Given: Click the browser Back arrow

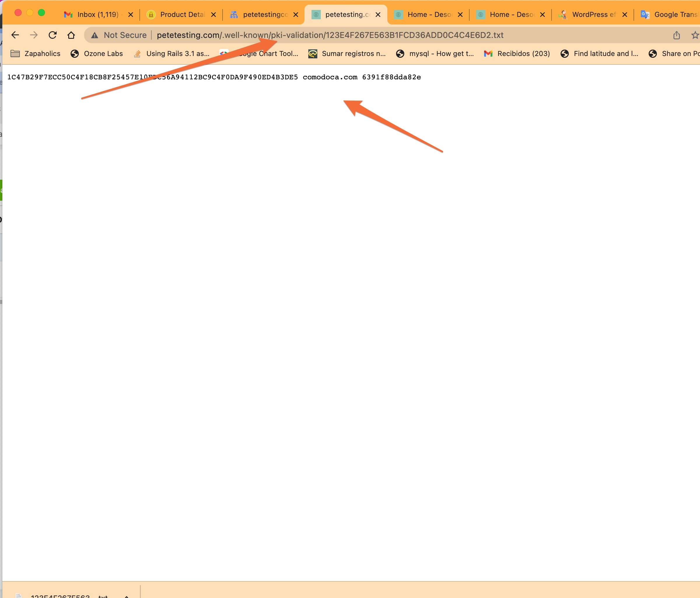Looking at the screenshot, I should pos(15,35).
